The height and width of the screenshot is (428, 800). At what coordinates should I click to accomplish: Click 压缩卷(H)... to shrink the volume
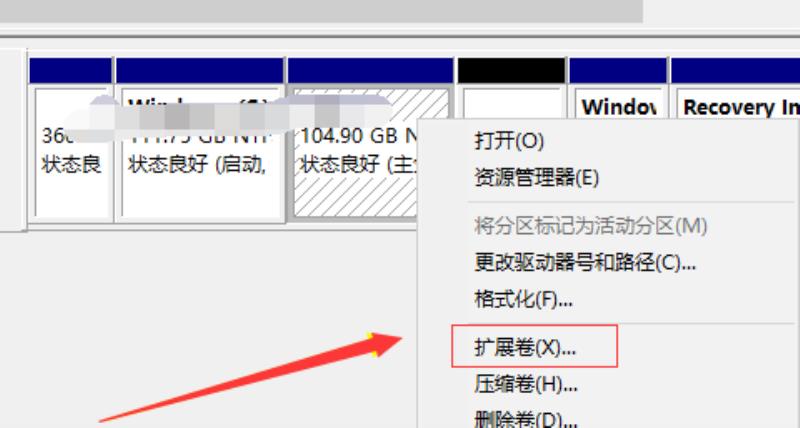point(526,384)
